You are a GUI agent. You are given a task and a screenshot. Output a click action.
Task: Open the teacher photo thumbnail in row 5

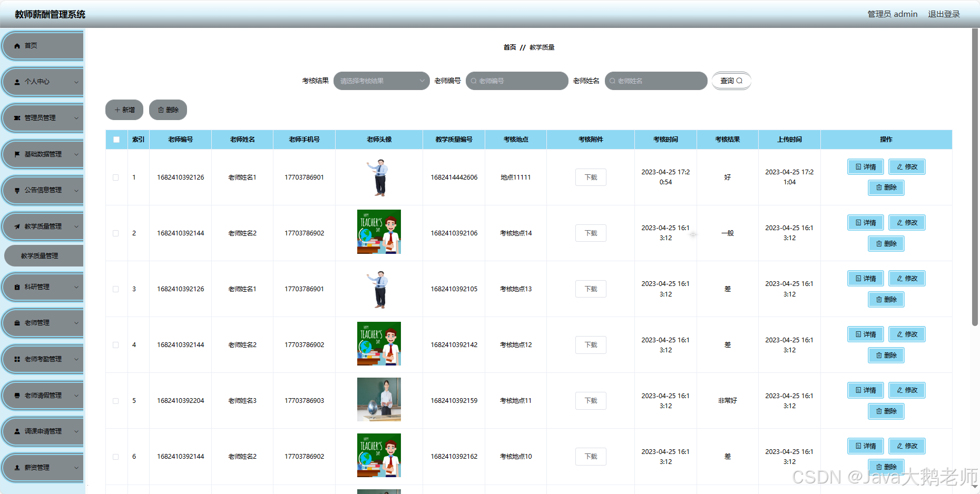379,399
